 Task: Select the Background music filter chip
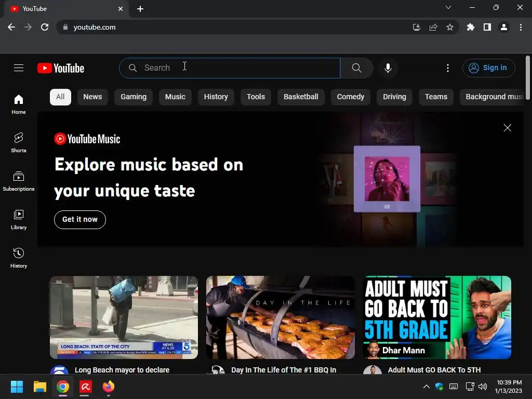pos(492,97)
